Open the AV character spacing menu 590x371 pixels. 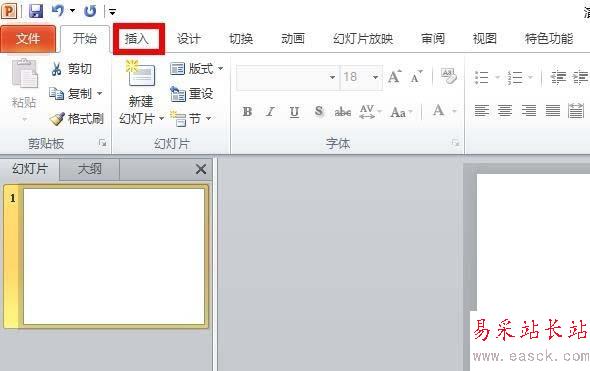pos(370,112)
